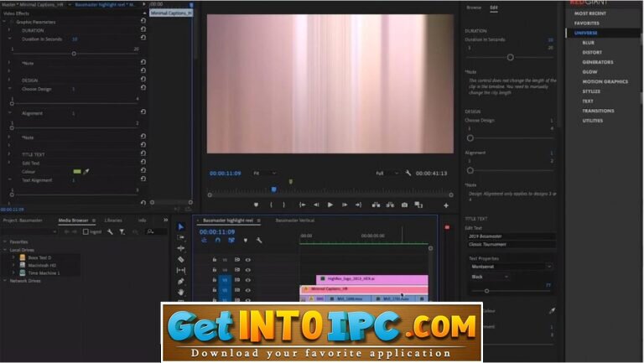Select the Slip tool
644x363 pixels.
click(x=181, y=270)
